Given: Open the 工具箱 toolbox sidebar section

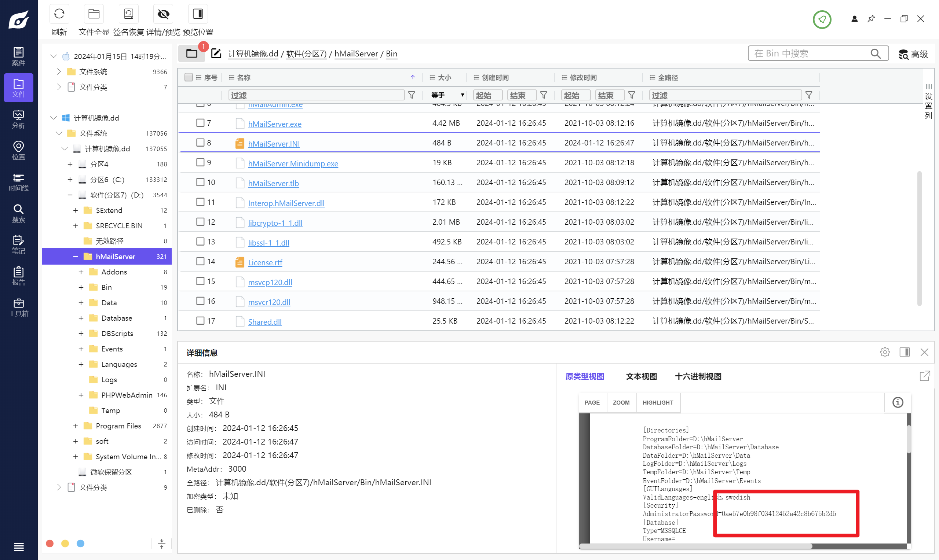Looking at the screenshot, I should point(18,307).
